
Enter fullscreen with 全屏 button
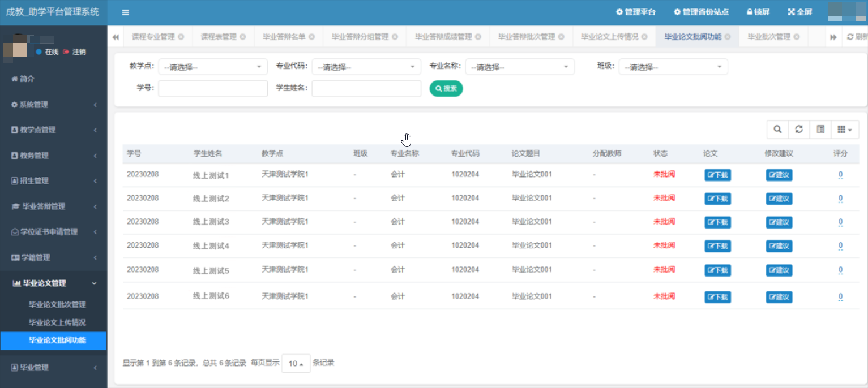[799, 12]
